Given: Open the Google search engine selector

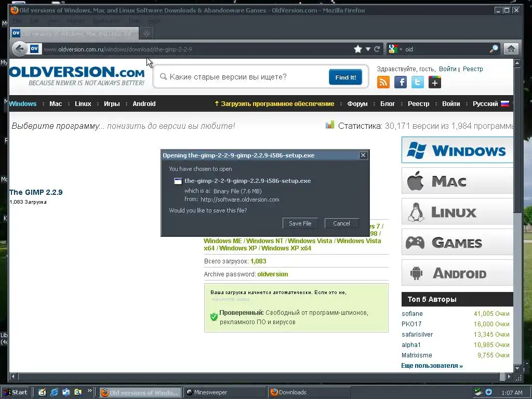Looking at the screenshot, I should pos(395,49).
